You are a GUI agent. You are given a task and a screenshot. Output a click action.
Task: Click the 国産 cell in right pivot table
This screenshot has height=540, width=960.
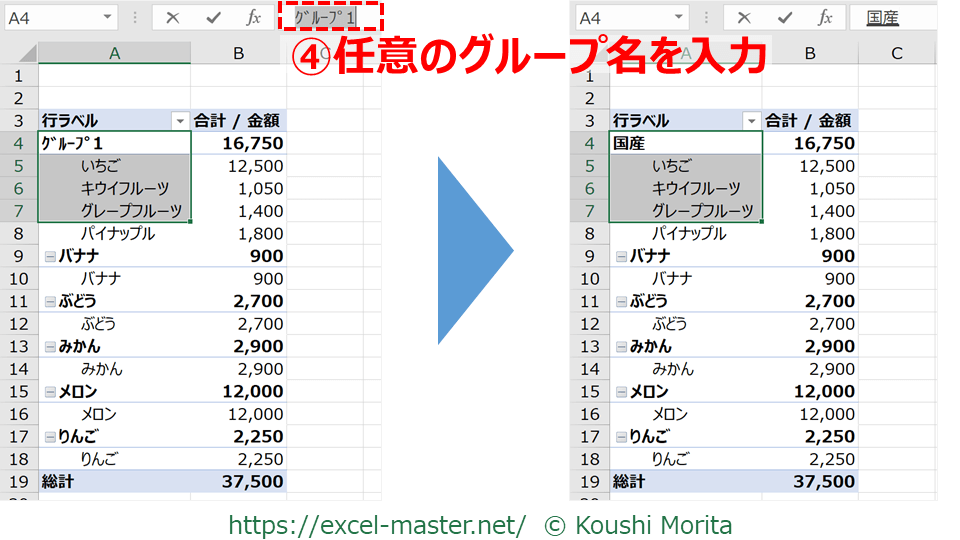(685, 143)
